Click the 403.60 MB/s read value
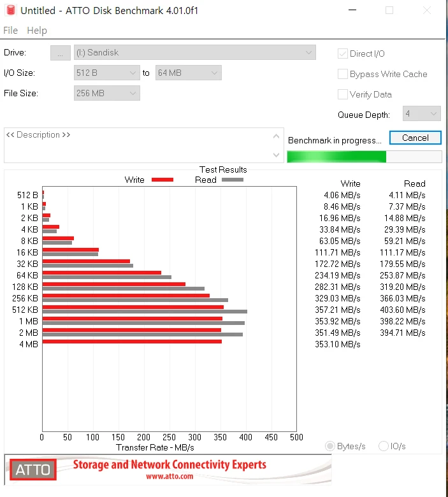 pyautogui.click(x=403, y=310)
